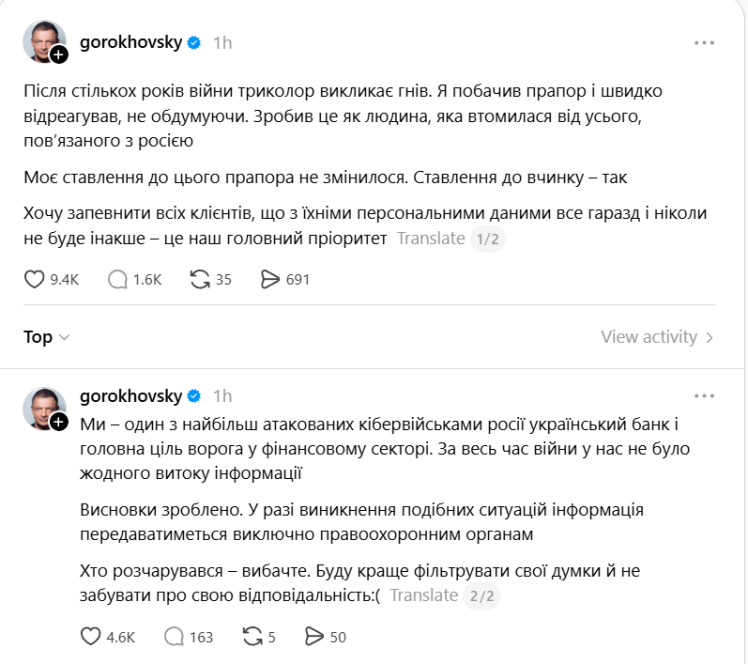Expand the Top sort dropdown

point(46,337)
